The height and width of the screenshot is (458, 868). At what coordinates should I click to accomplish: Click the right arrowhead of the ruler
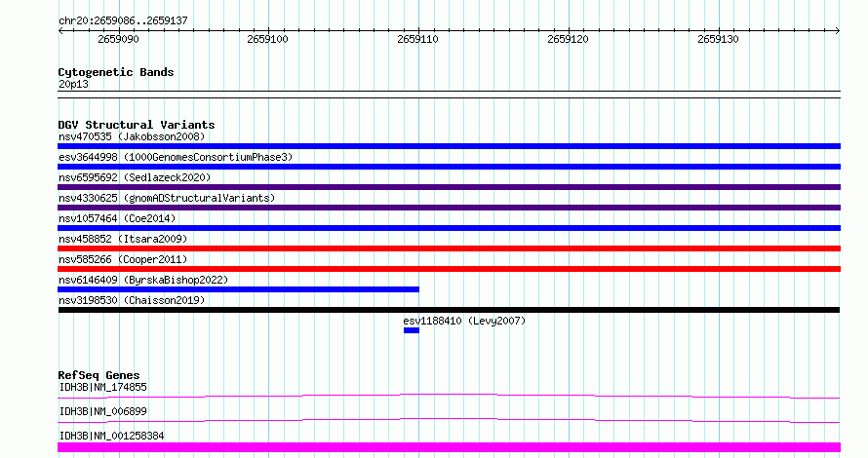tap(838, 31)
